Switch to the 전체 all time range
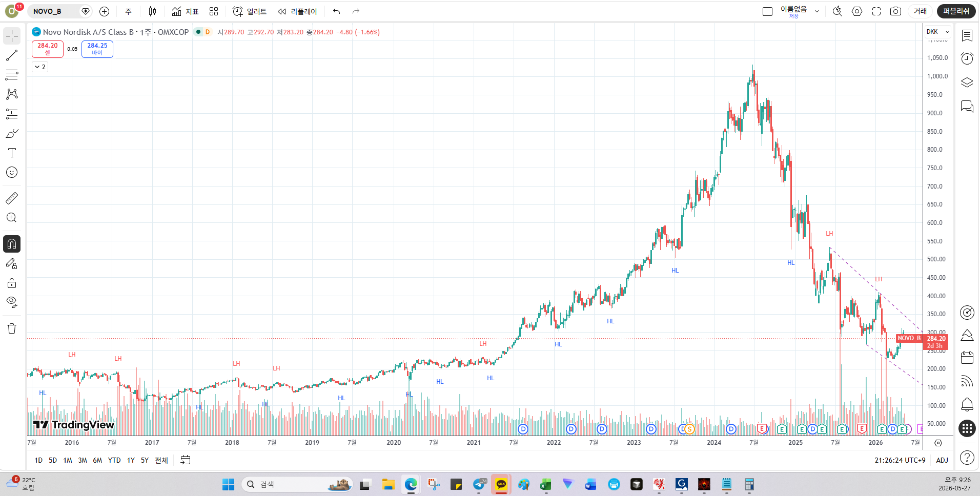Image resolution: width=980 pixels, height=496 pixels. click(161, 460)
